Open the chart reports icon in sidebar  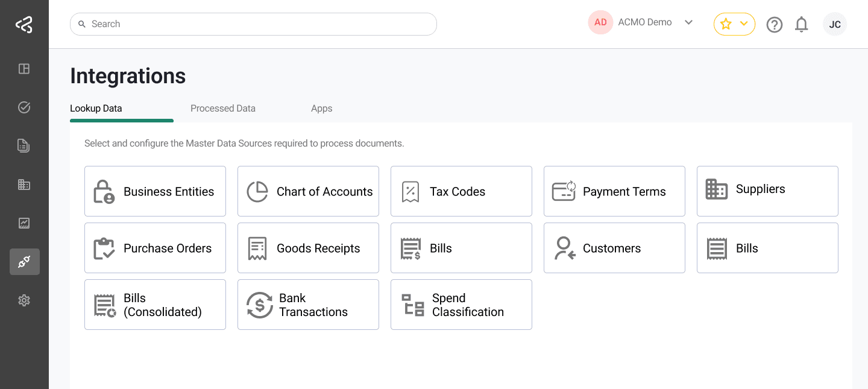point(24,223)
